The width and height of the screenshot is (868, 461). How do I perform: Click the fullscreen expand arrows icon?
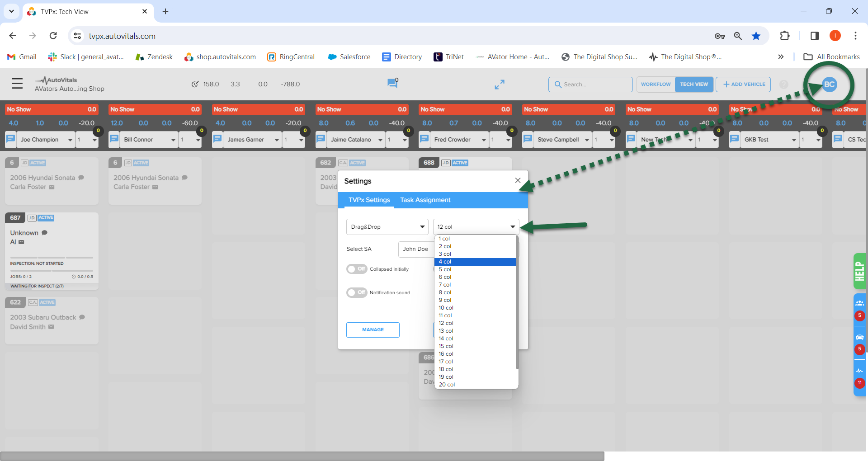coord(499,85)
